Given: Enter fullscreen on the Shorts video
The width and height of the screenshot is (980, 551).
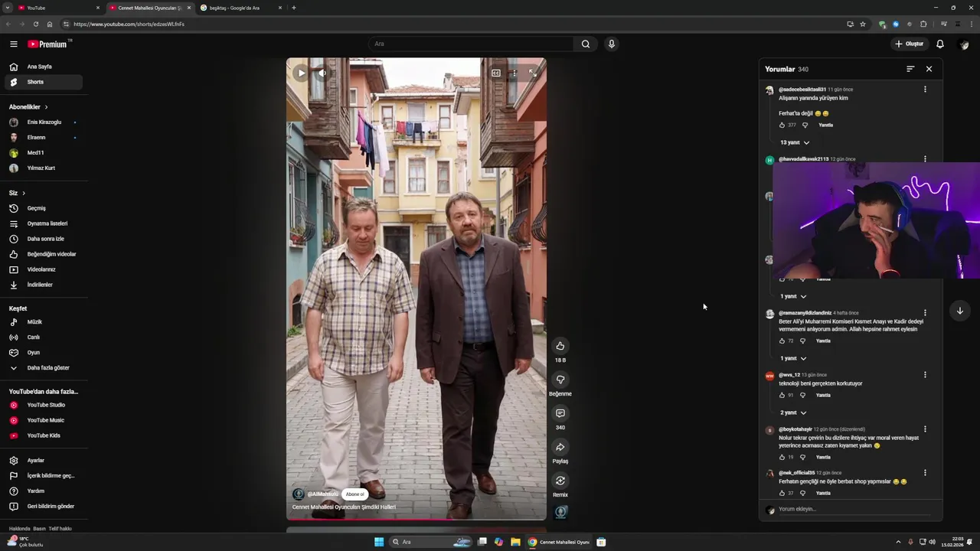Looking at the screenshot, I should (x=533, y=73).
